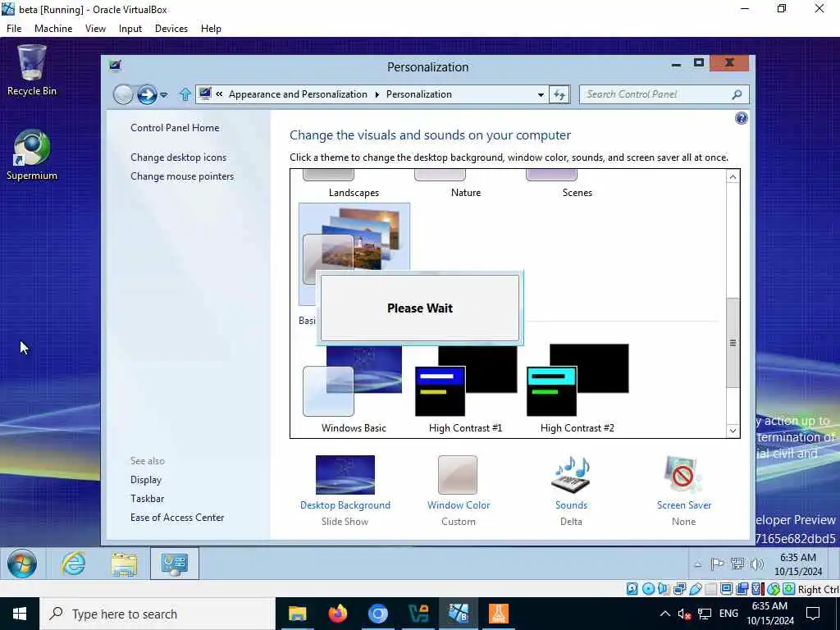Open the Recycle Bin desktop icon

coord(32,71)
